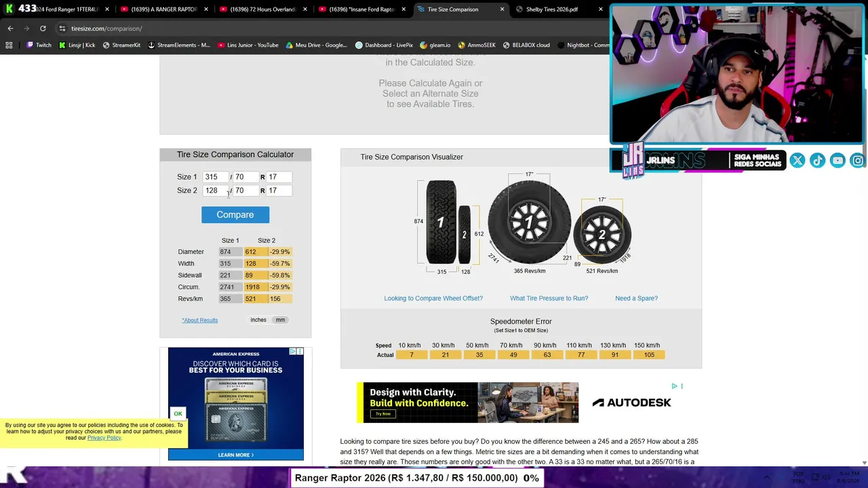868x488 pixels.
Task: Click the blue Compare button
Action: [x=235, y=215]
